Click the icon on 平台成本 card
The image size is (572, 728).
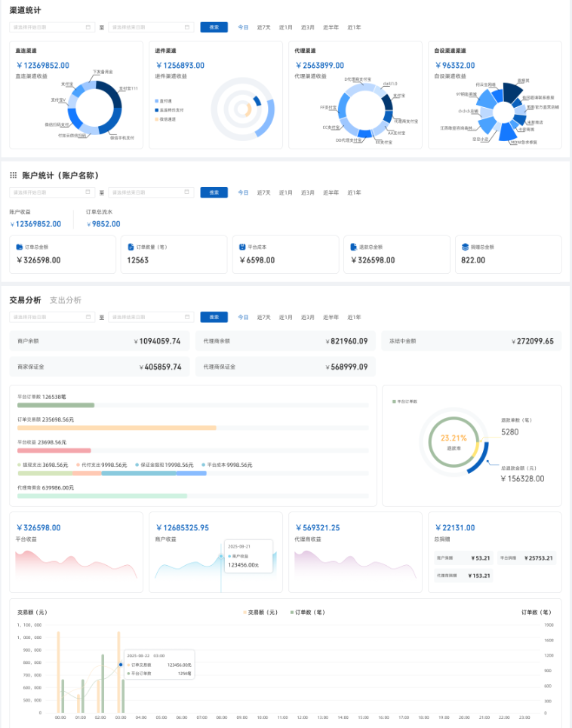coord(242,247)
